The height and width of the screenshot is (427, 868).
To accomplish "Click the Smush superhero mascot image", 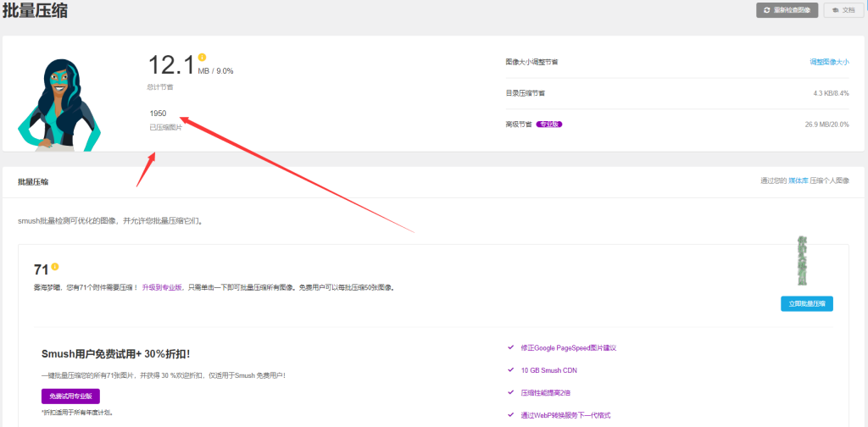I will click(58, 104).
